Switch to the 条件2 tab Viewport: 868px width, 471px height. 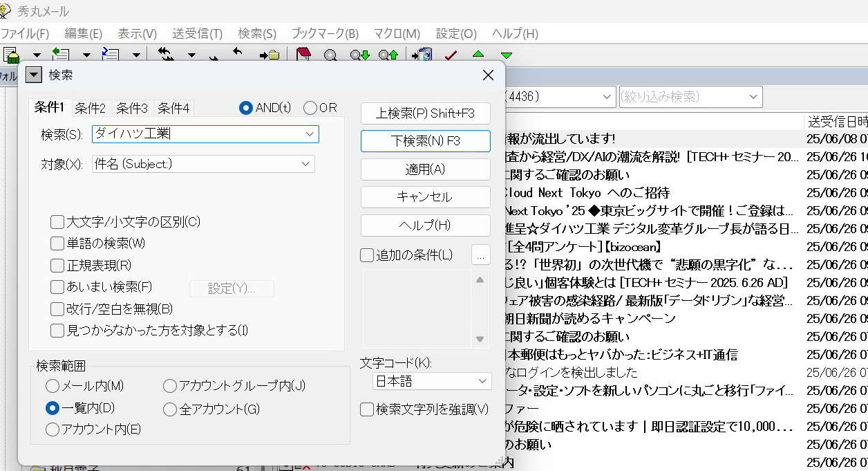(x=91, y=108)
